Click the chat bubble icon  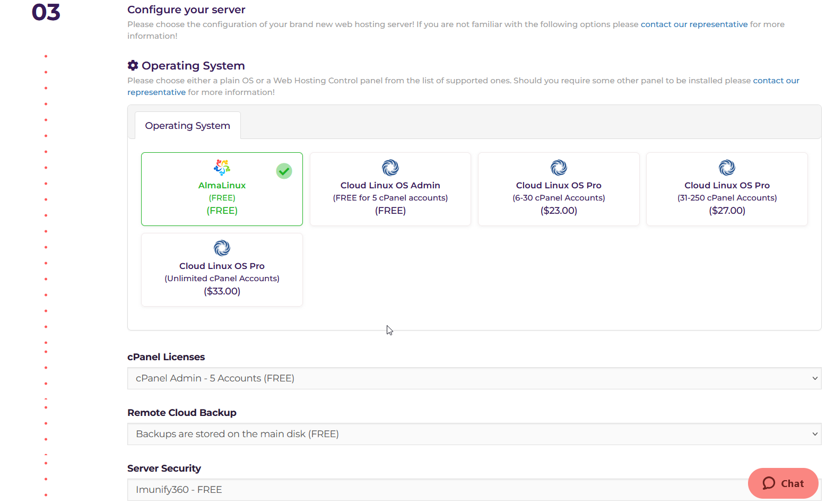click(769, 483)
